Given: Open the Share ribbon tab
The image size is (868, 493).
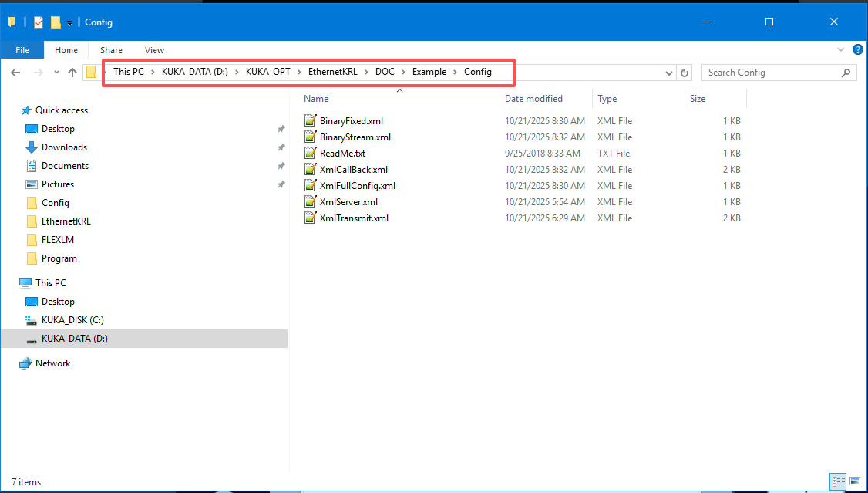Looking at the screenshot, I should pos(111,50).
